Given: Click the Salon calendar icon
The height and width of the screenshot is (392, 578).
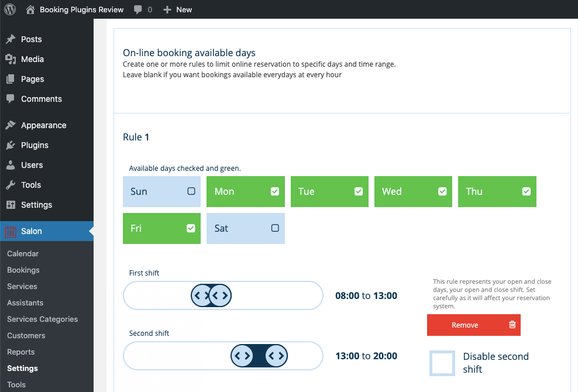Looking at the screenshot, I should (x=11, y=232).
